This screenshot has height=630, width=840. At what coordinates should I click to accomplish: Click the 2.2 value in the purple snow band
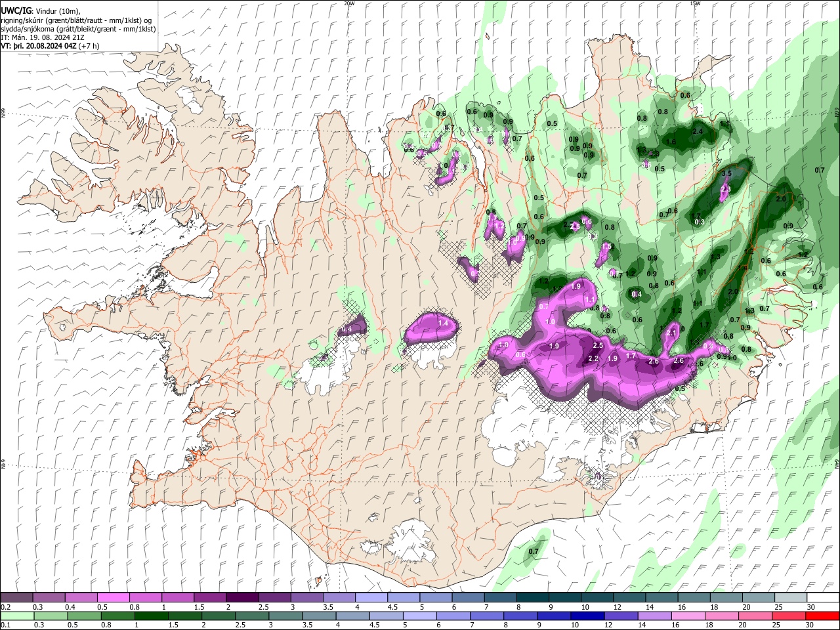pyautogui.click(x=593, y=358)
